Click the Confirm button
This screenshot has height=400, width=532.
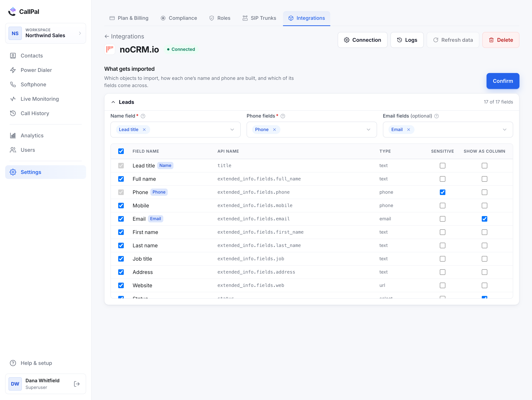(503, 81)
